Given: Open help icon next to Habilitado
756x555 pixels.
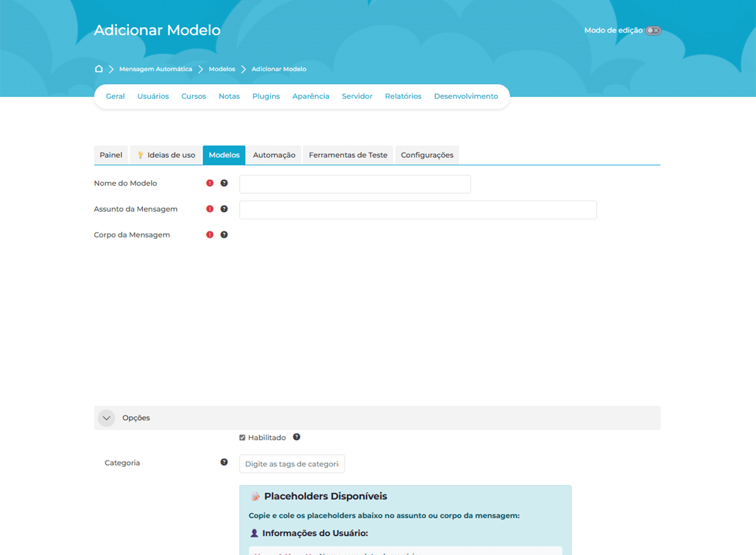Looking at the screenshot, I should (297, 437).
